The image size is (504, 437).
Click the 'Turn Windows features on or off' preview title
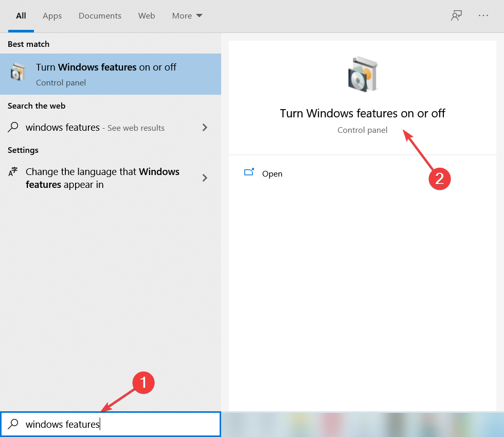coord(363,113)
